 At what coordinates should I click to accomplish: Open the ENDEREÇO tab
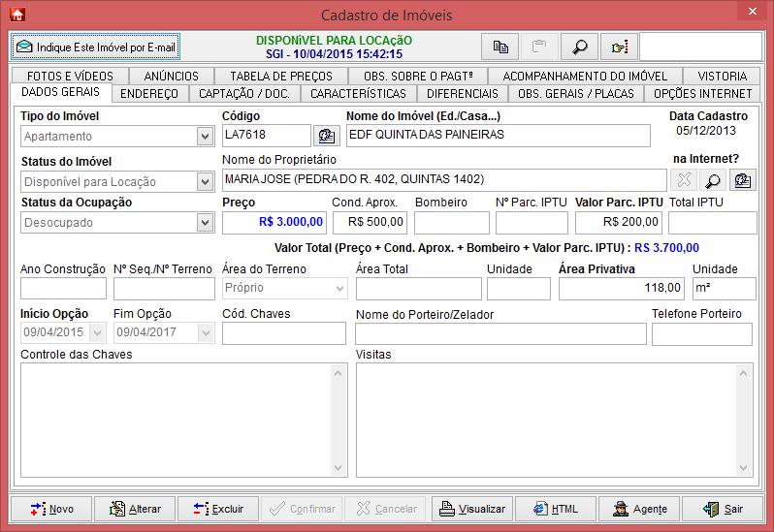149,94
